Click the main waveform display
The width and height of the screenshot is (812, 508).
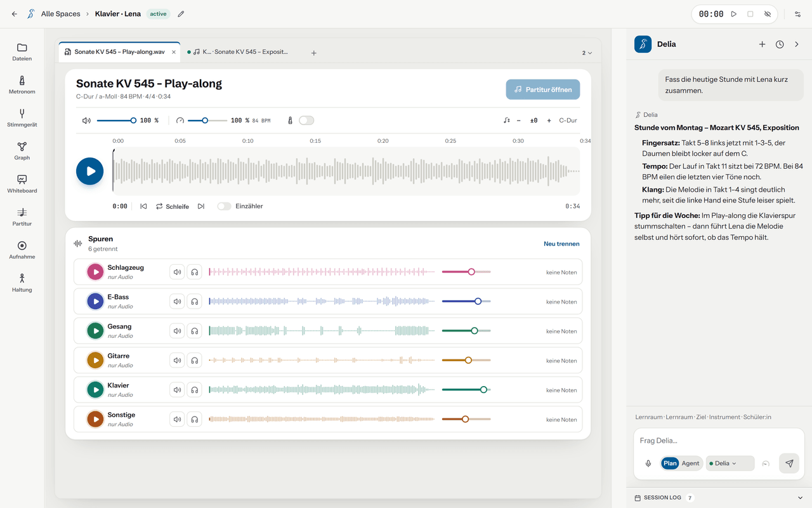tap(346, 171)
